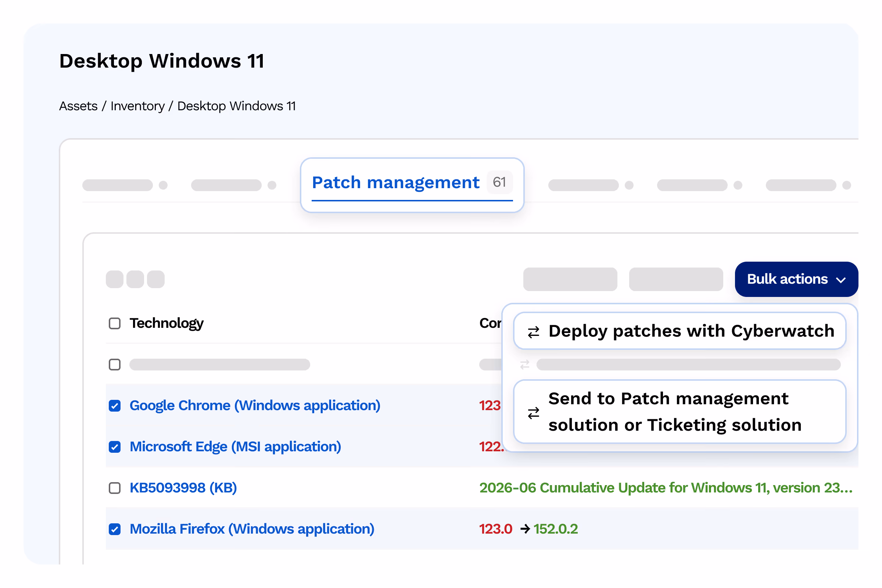
Task: Uncheck the Mozilla Firefox row checkbox
Action: pyautogui.click(x=115, y=529)
